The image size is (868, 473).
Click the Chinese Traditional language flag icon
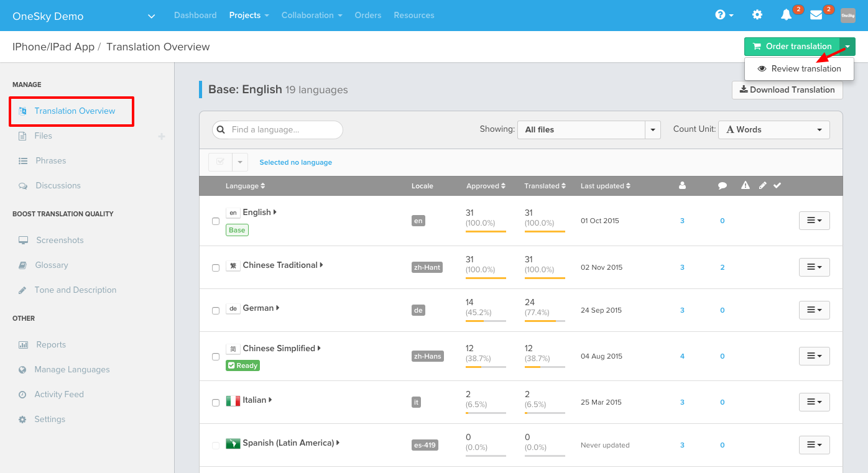tap(233, 265)
